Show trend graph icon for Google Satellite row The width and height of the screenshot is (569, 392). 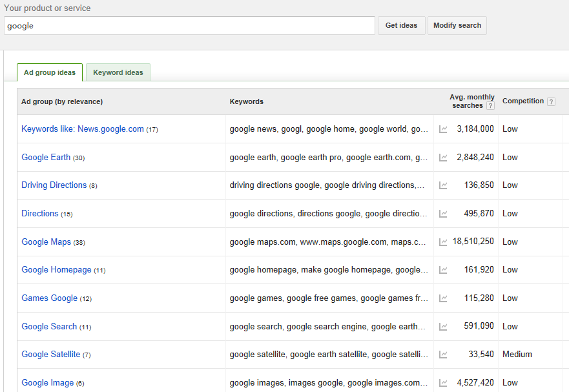pos(443,355)
